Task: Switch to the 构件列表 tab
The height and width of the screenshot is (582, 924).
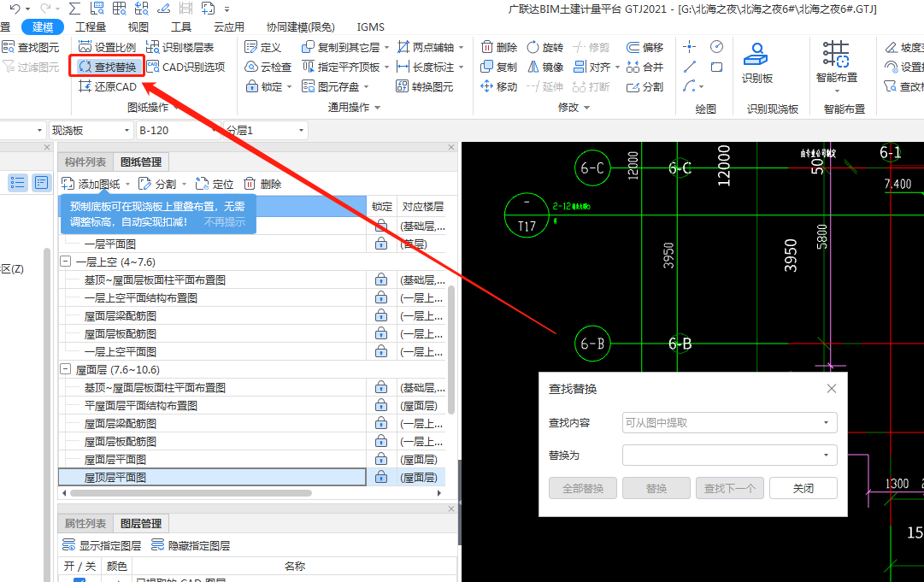Action: [85, 162]
